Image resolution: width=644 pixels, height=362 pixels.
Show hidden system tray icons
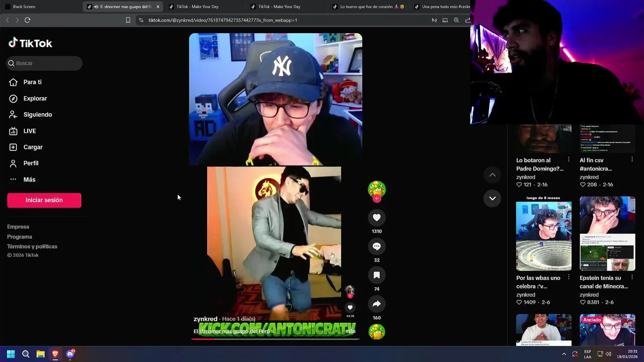564,354
